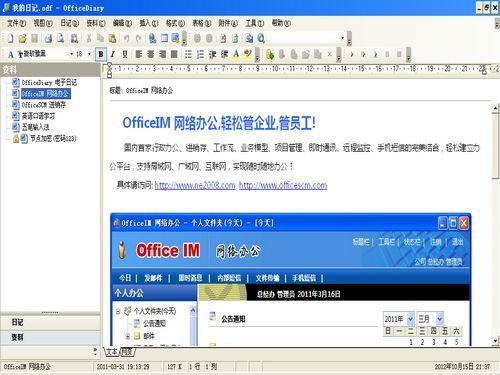Open the 编辑 menu

click(122, 23)
